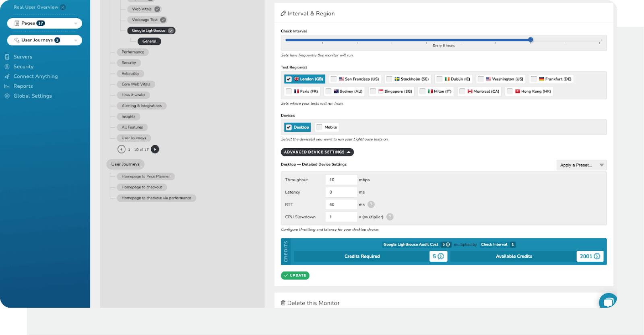Collapse Advanced Device Settings
644x335 pixels.
[317, 152]
